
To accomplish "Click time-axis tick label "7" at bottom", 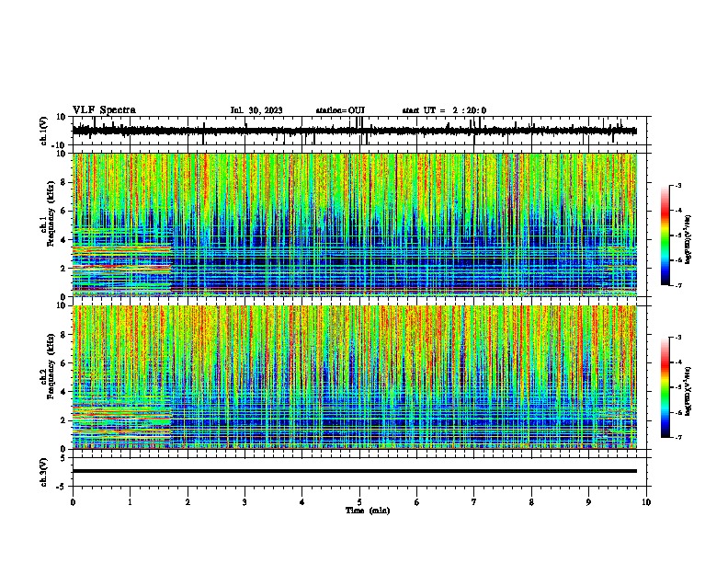I will pos(474,502).
